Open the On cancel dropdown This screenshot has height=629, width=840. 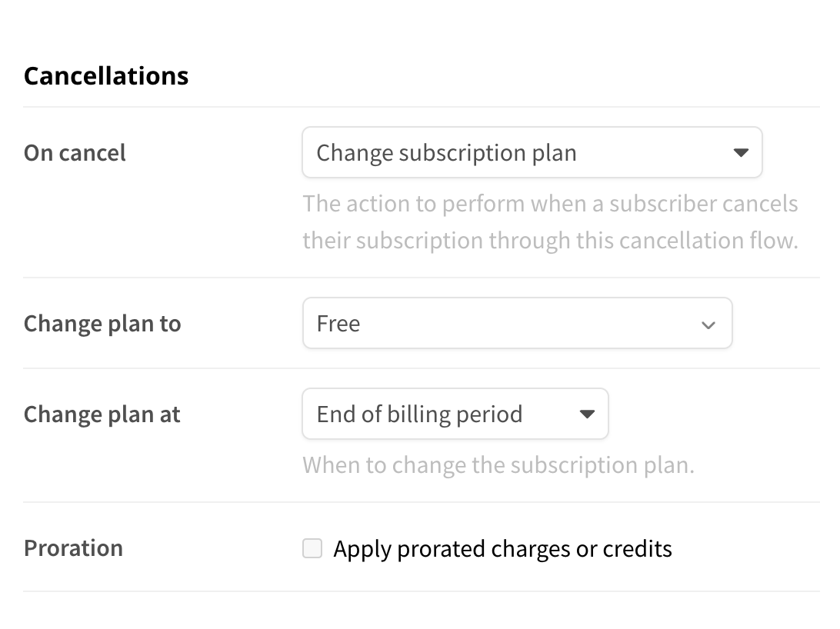(x=532, y=152)
